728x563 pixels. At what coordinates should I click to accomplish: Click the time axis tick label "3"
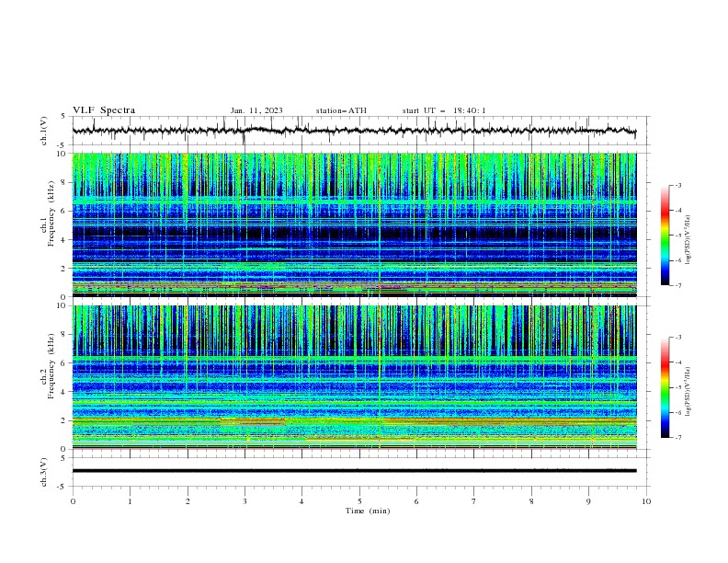point(245,501)
